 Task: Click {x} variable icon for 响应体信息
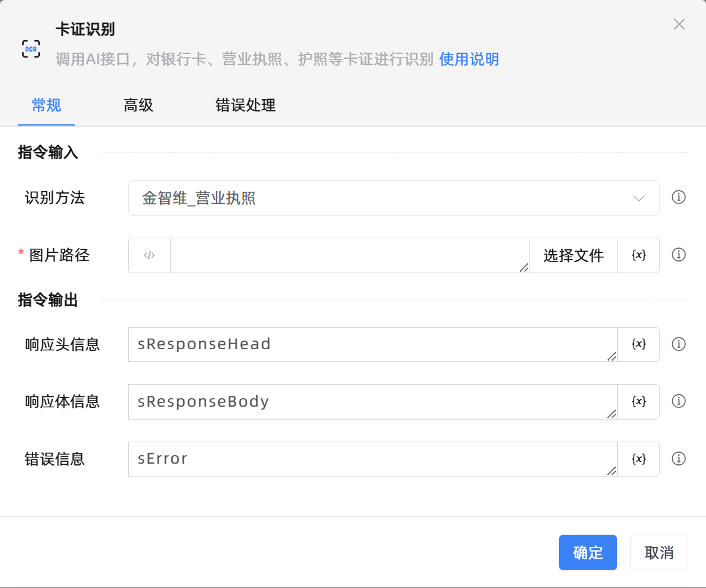pos(638,401)
